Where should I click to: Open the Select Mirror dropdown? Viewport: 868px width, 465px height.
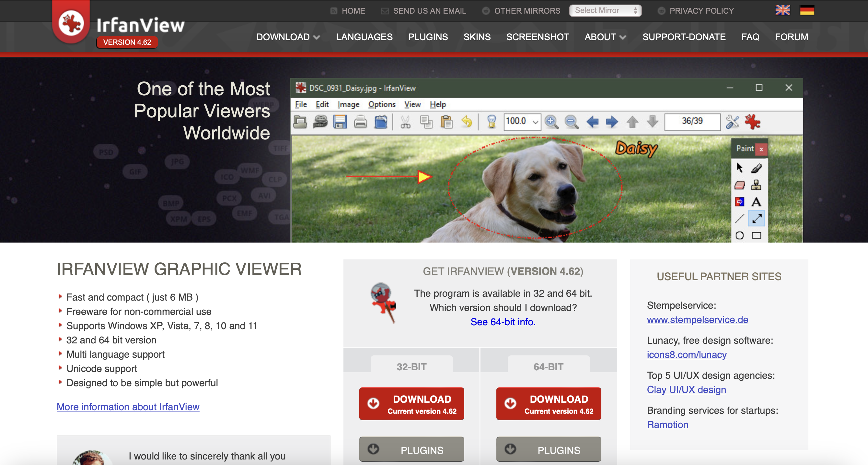coord(605,10)
